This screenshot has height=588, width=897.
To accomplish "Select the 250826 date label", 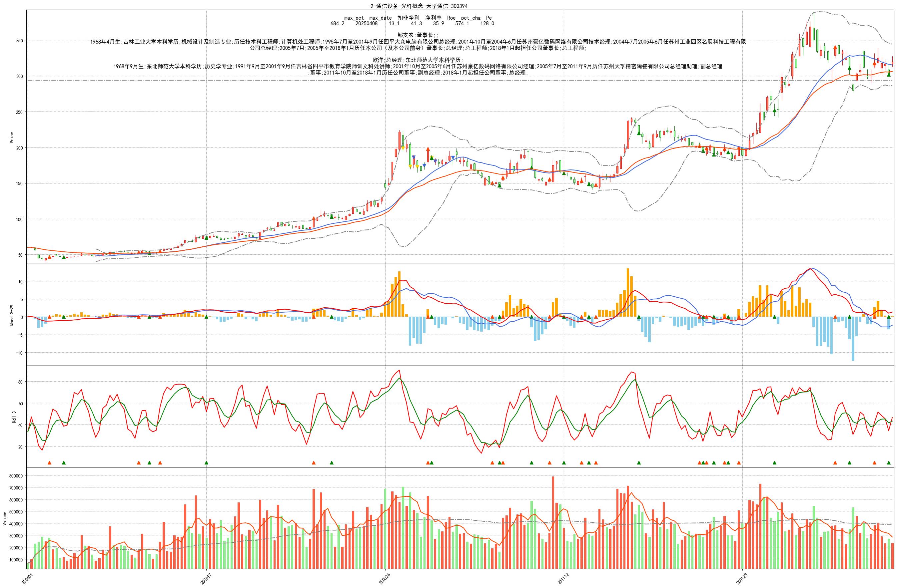I will coord(385,579).
